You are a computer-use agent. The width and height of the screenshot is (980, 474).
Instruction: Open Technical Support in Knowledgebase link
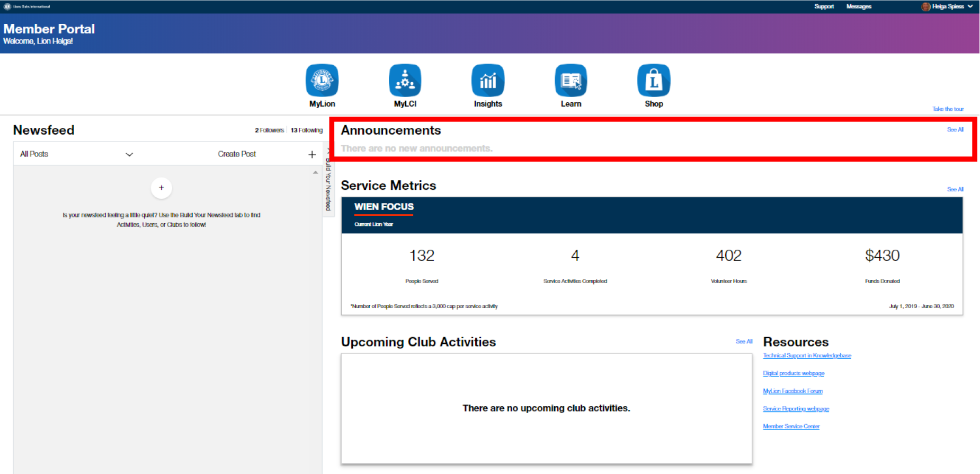pyautogui.click(x=807, y=356)
